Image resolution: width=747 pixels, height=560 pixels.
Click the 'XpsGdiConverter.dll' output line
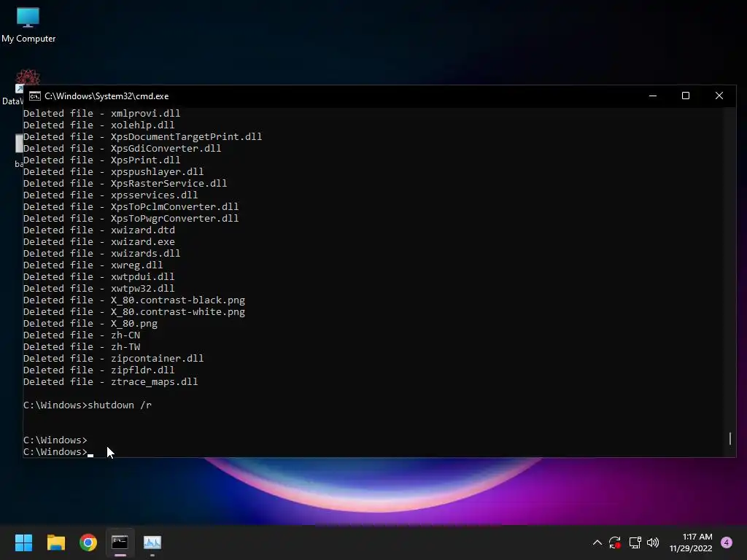click(122, 149)
